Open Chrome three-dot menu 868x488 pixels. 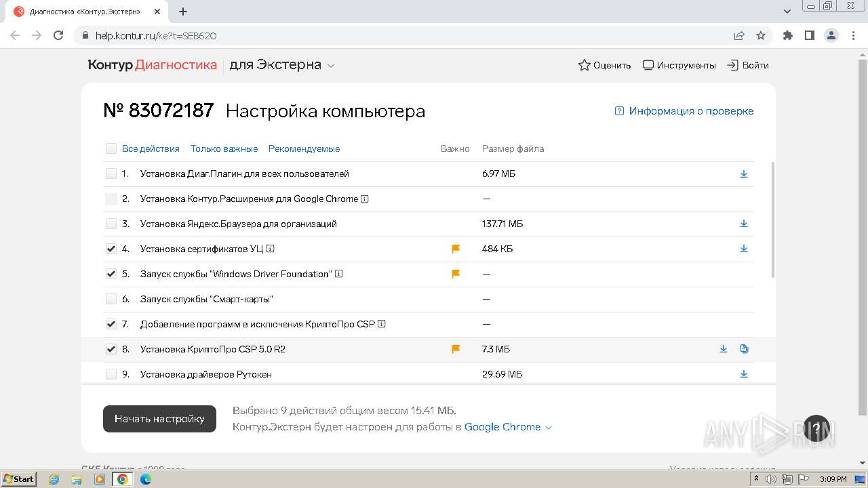click(853, 35)
